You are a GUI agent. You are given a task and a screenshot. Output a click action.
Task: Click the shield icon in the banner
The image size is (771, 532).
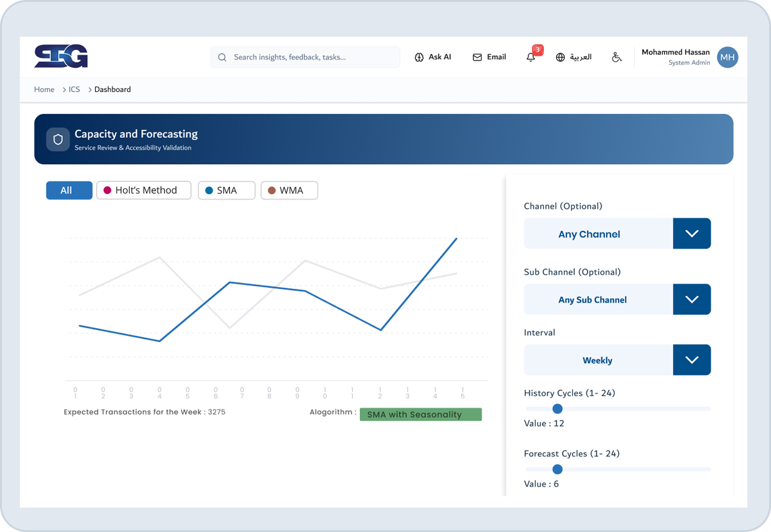pos(58,139)
